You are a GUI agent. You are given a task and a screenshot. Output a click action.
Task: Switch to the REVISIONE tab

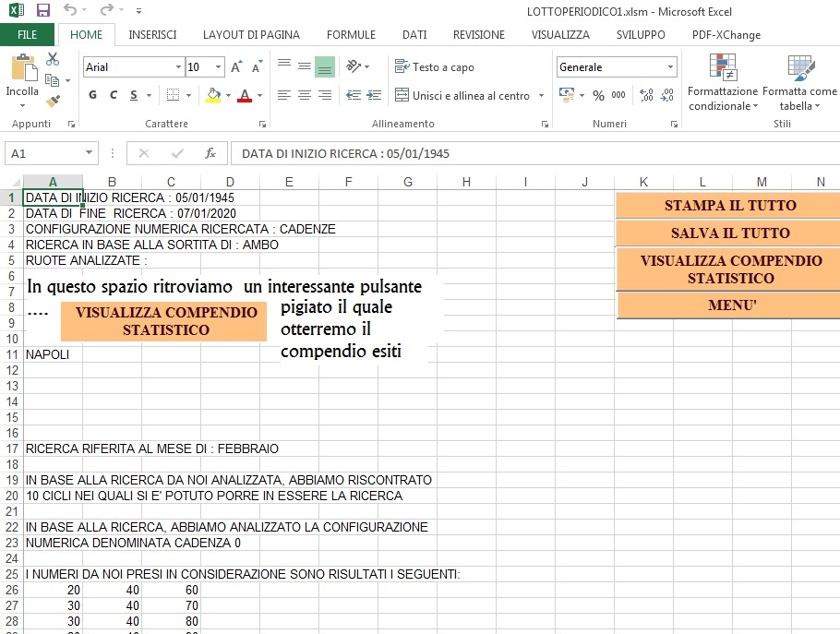[479, 35]
